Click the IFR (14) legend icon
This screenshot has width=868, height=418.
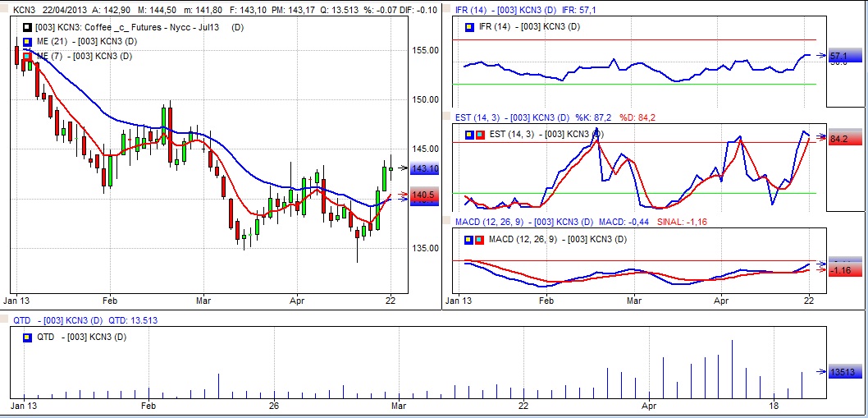(468, 27)
